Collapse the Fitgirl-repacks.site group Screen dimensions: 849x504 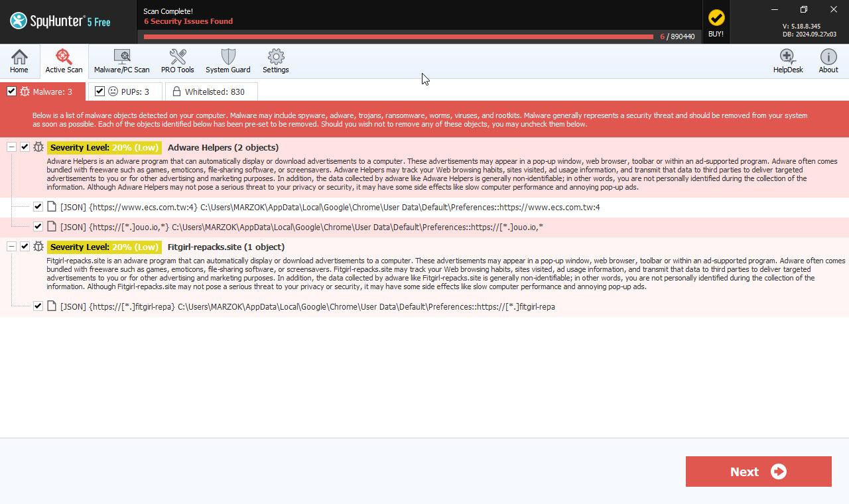tap(11, 247)
